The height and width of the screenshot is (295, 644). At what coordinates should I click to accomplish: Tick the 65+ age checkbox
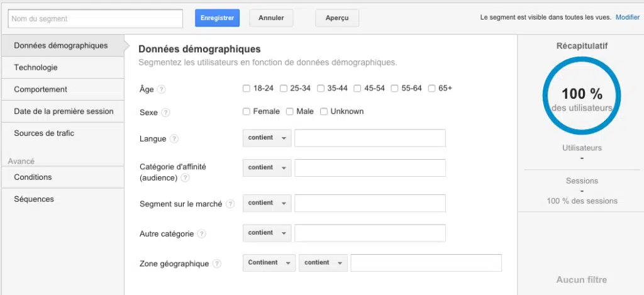coord(432,89)
